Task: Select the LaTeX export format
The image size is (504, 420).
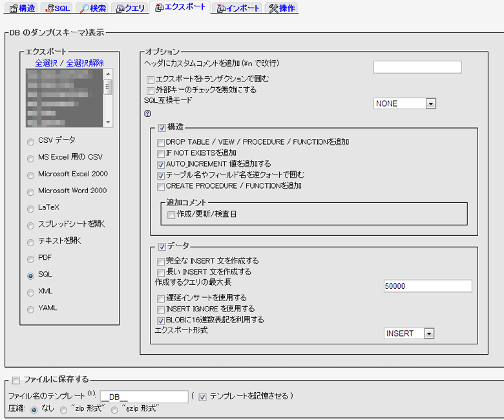Action: (30, 209)
